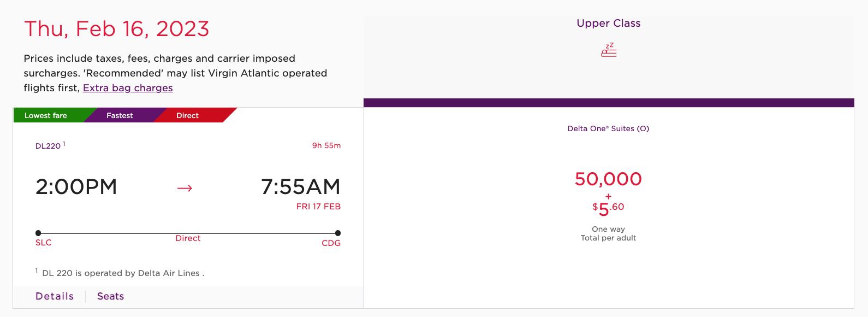The image size is (868, 317).
Task: Click the red arrow between flight times
Action: click(185, 188)
